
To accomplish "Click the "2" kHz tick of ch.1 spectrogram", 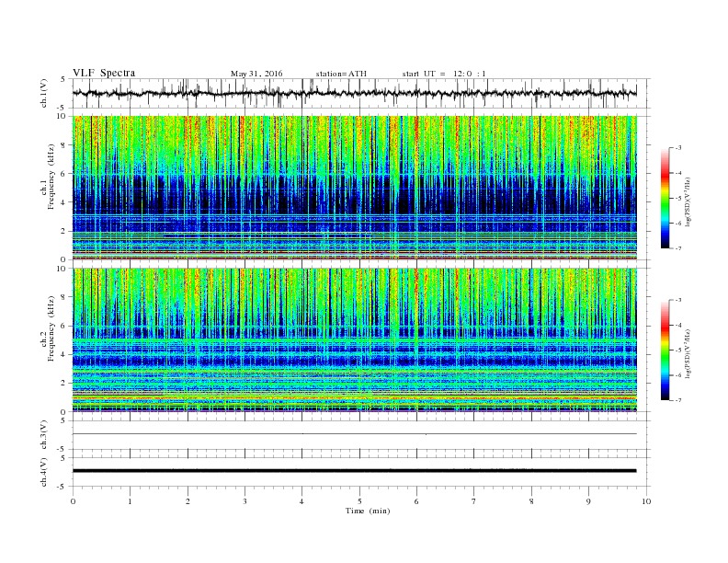I will 64,231.
